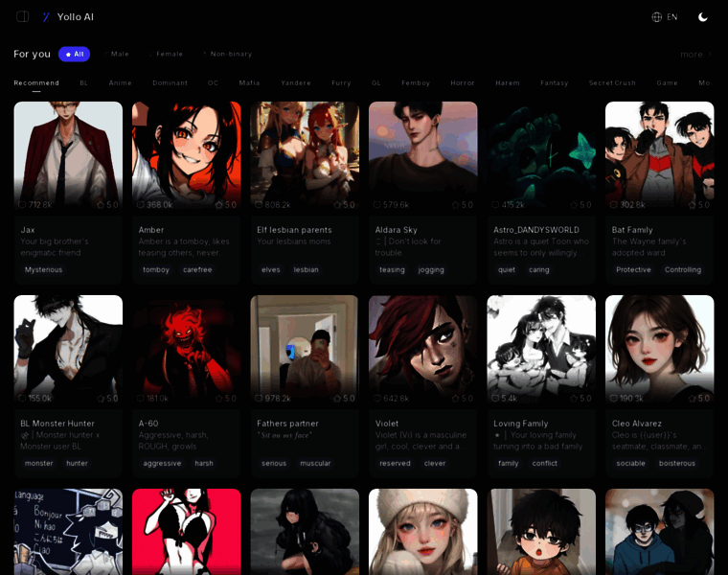
Task: Open the Yandere category tab
Action: 296,83
